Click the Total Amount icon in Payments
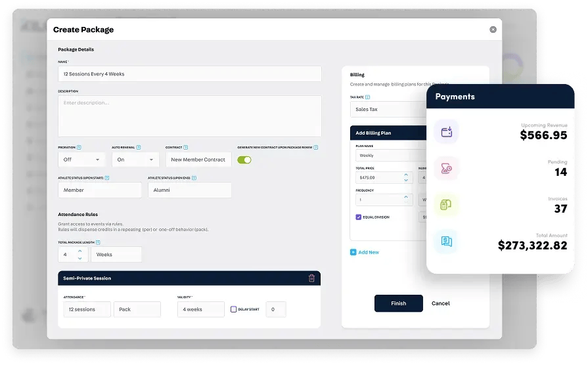 [x=446, y=241]
